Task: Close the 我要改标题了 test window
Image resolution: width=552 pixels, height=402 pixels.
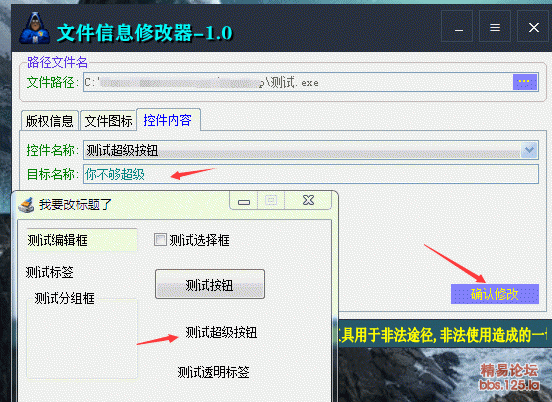Action: tap(308, 200)
